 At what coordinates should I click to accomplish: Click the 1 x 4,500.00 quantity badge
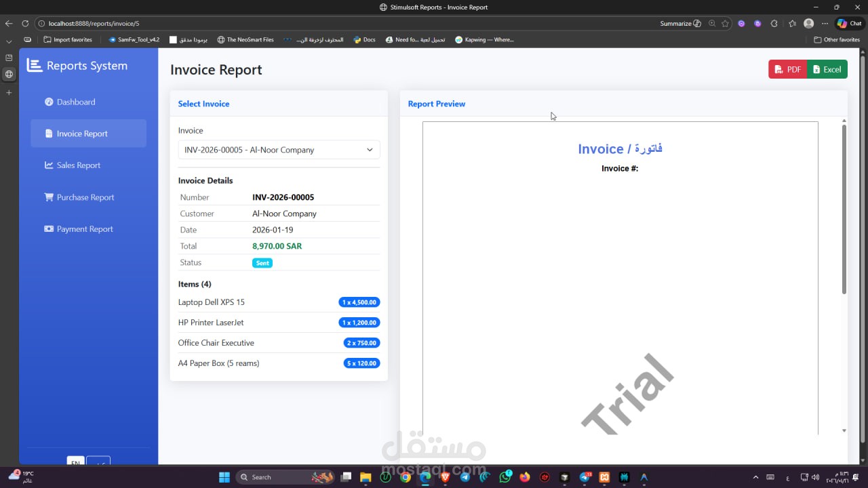[x=359, y=302]
